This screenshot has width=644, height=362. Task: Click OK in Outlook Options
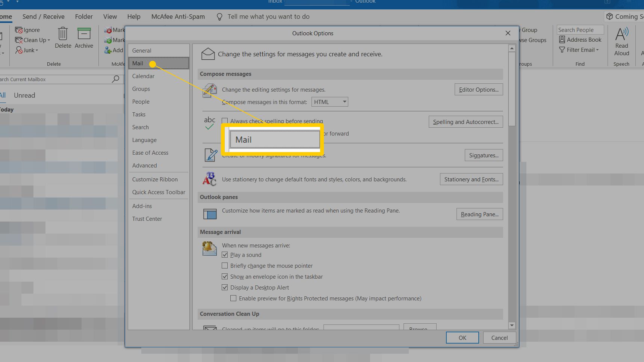463,338
